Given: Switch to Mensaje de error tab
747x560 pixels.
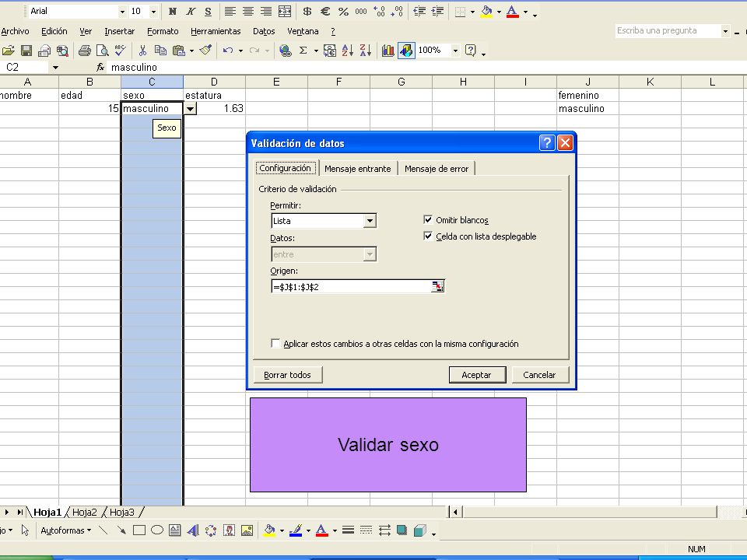Looking at the screenshot, I should pos(437,169).
